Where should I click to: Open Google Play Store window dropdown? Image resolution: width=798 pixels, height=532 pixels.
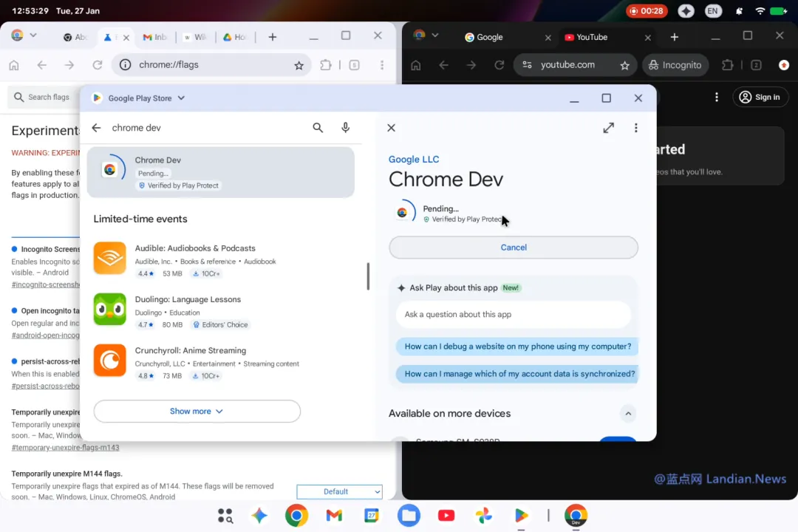181,98
